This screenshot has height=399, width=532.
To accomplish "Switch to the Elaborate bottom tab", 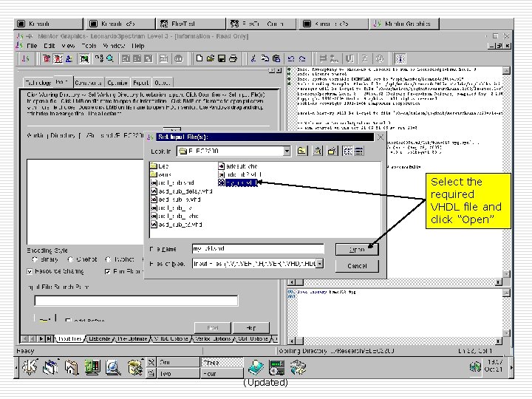I will 100,338.
